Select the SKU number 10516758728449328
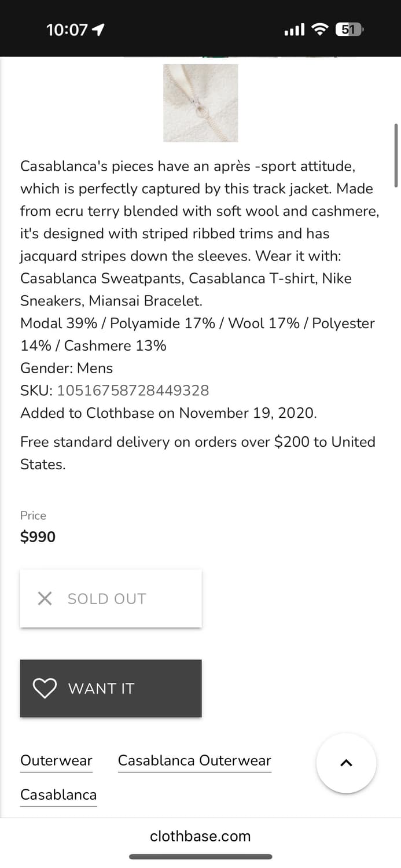The image size is (401, 868). pyautogui.click(x=133, y=391)
